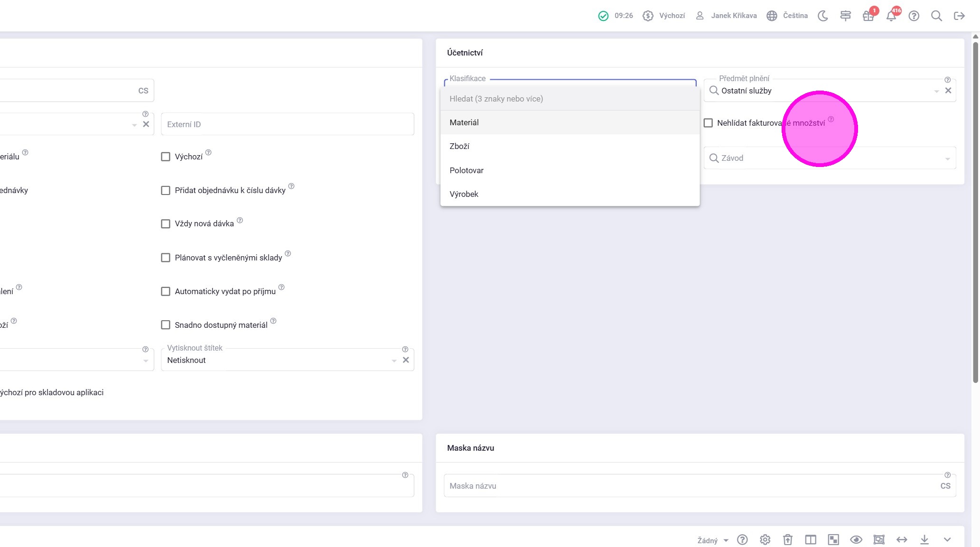Open the notifications bell icon

coord(891,16)
